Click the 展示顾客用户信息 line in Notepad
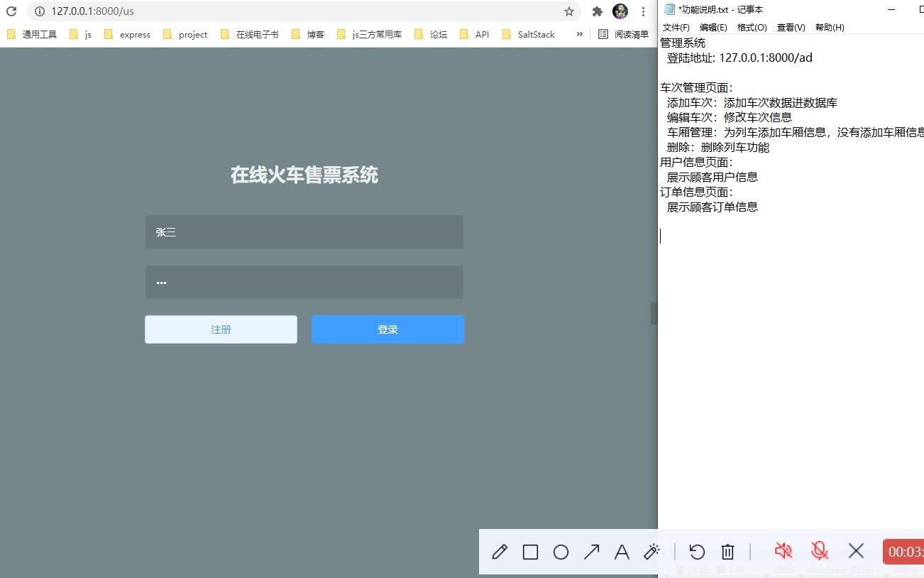The height and width of the screenshot is (578, 924). click(x=712, y=178)
